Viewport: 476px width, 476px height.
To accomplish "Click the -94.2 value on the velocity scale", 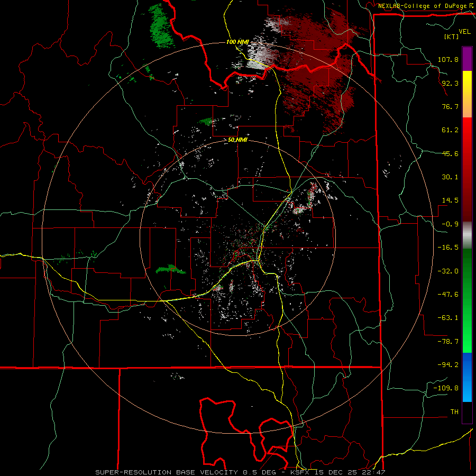I will click(448, 365).
